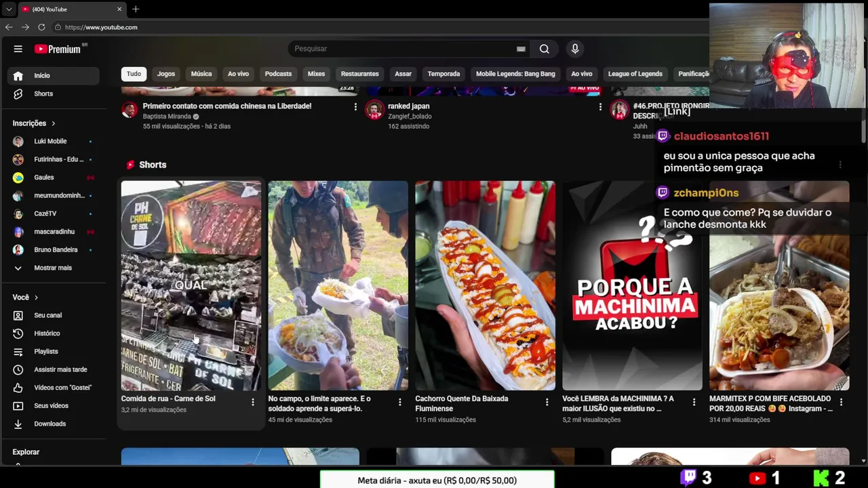The image size is (868, 488).
Task: Select the League of Legends chip
Action: tap(635, 74)
